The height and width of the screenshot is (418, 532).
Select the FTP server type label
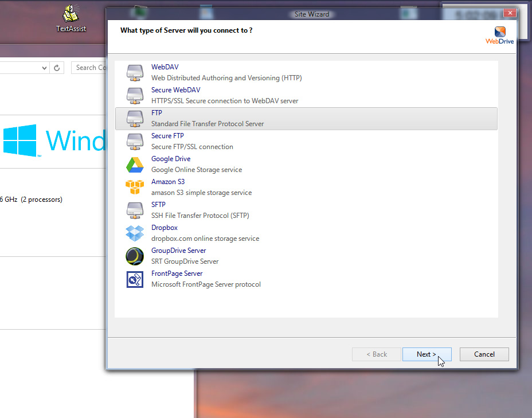coord(157,112)
